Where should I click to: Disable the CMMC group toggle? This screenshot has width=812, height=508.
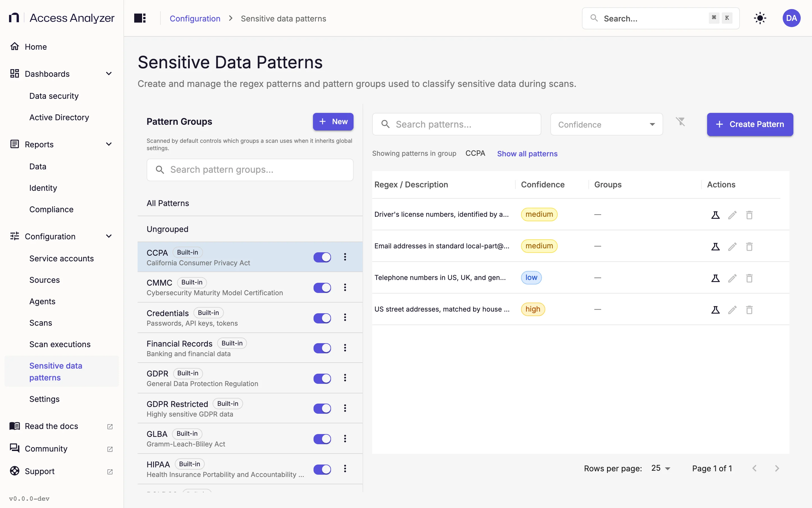coord(322,288)
